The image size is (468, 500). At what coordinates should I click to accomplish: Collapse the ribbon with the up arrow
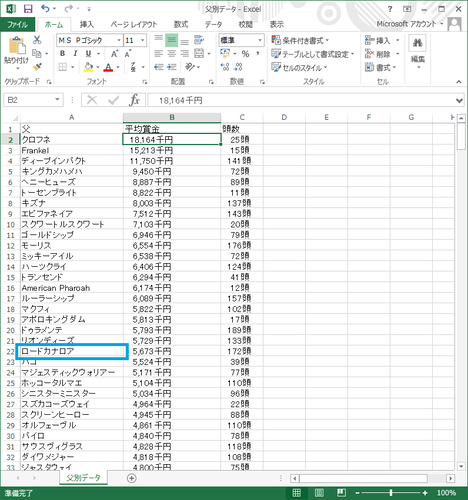pyautogui.click(x=459, y=82)
